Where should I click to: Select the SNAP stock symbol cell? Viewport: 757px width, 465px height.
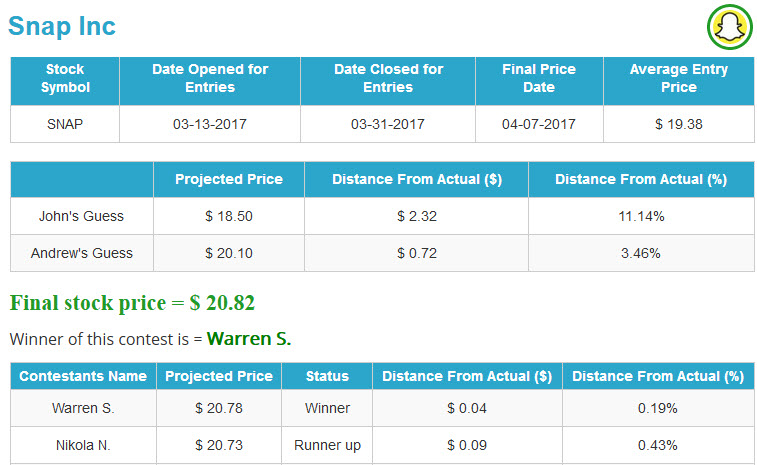(65, 124)
